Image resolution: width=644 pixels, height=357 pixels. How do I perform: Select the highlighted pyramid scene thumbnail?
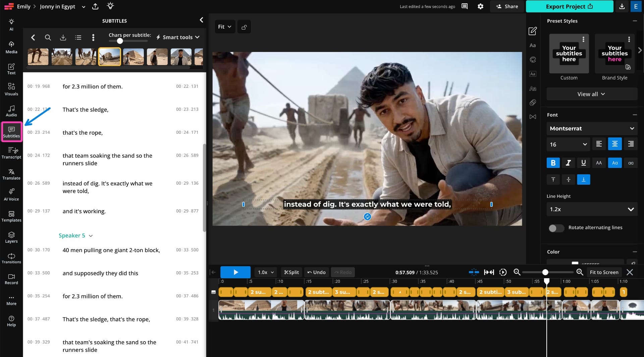tap(110, 57)
